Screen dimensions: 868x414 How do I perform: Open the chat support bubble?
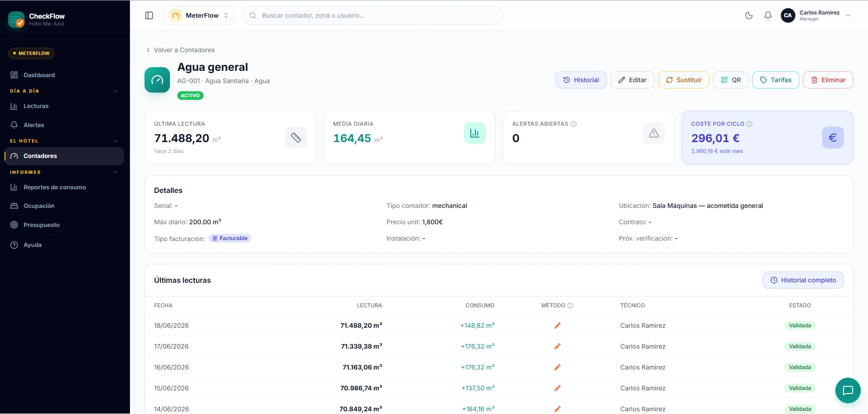(x=848, y=390)
